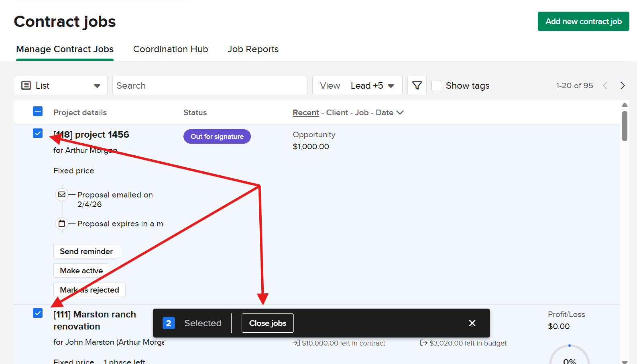The height and width of the screenshot is (364, 637).
Task: Open the filter funnel icon
Action: 417,85
